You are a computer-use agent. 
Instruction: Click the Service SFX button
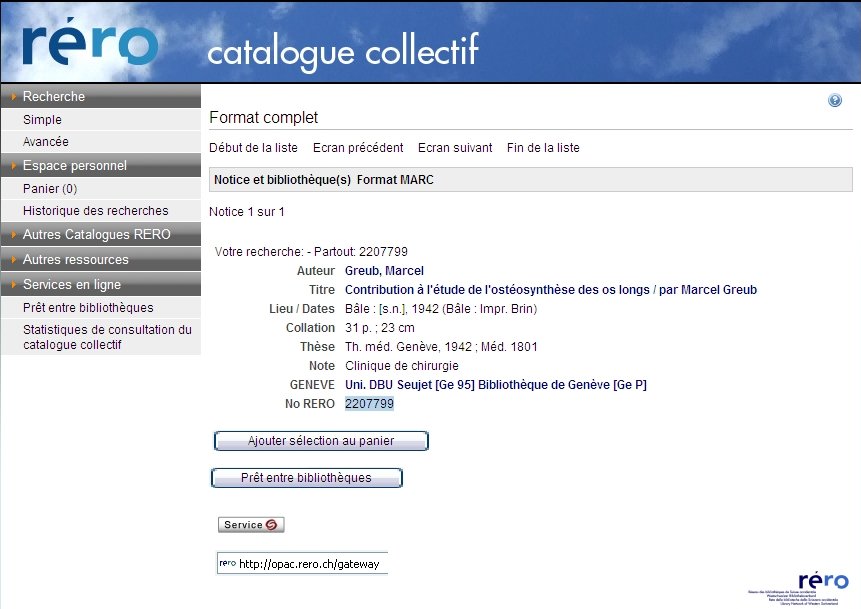[x=251, y=525]
